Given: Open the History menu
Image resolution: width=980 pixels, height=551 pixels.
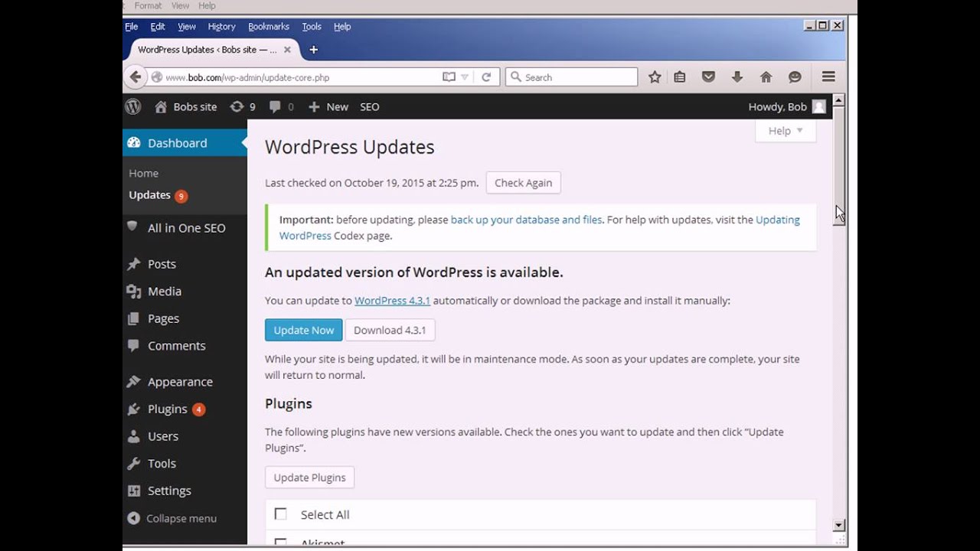Looking at the screenshot, I should tap(222, 26).
